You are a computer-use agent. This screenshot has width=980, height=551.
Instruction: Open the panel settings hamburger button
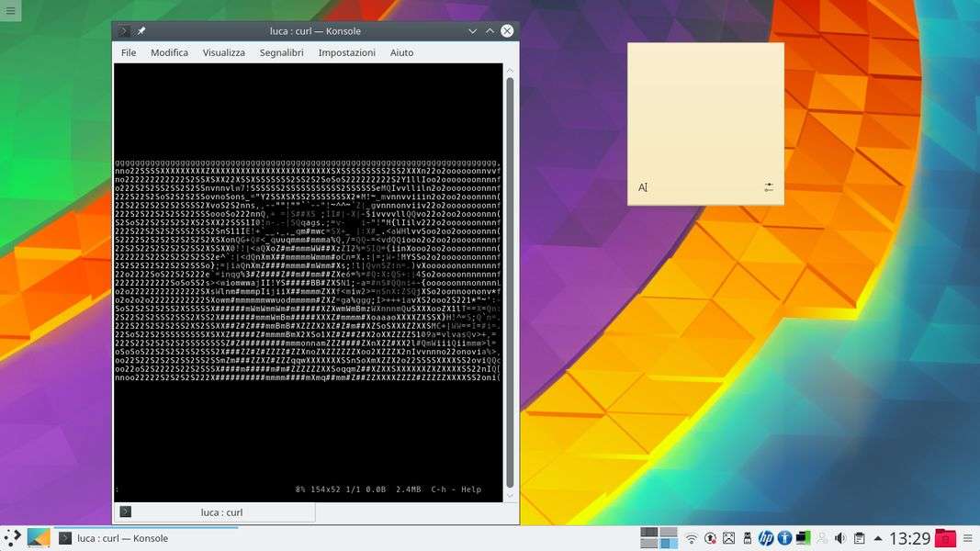coord(969,538)
